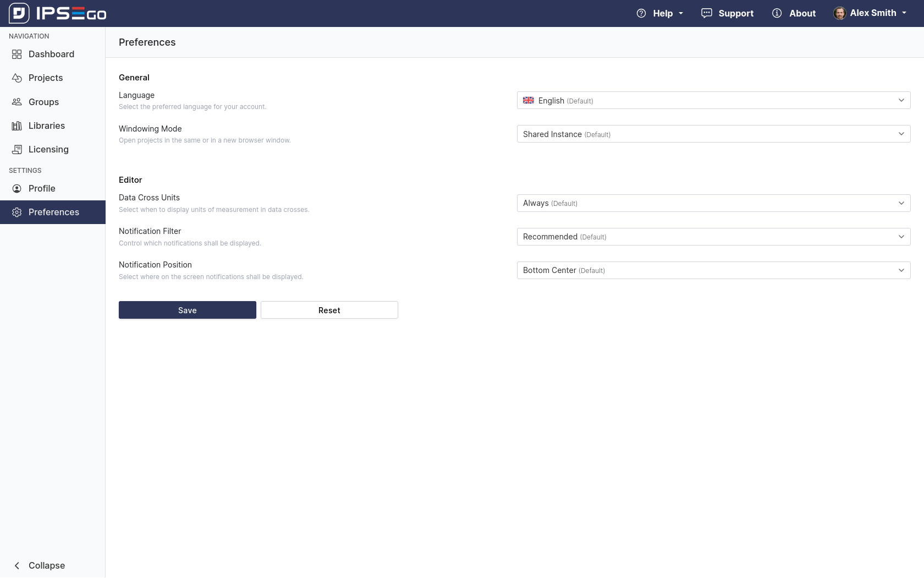Open Dashboard via its grid icon
The height and width of the screenshot is (578, 924).
[17, 54]
